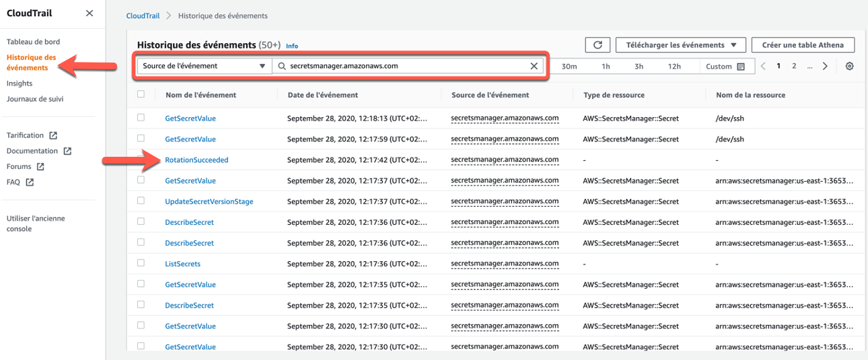Click Source de l'événement column header
This screenshot has width=868, height=360.
click(491, 95)
